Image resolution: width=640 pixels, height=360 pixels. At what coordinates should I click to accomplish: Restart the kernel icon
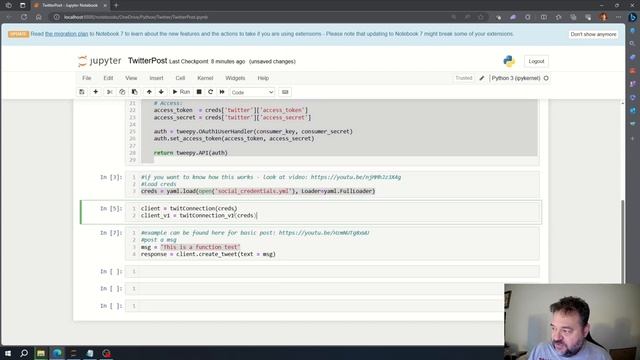click(x=211, y=92)
